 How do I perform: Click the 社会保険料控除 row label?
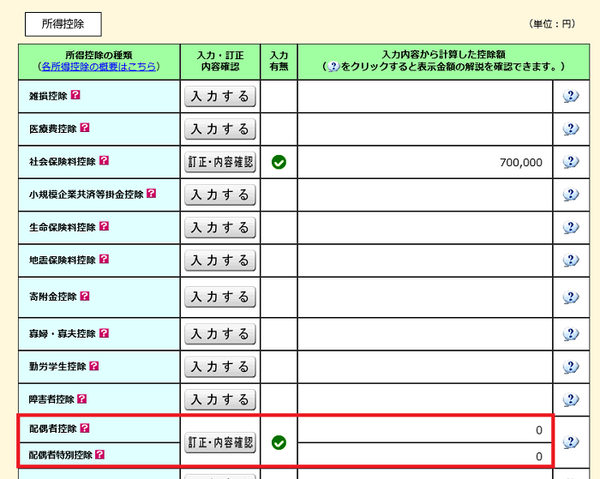(62, 161)
